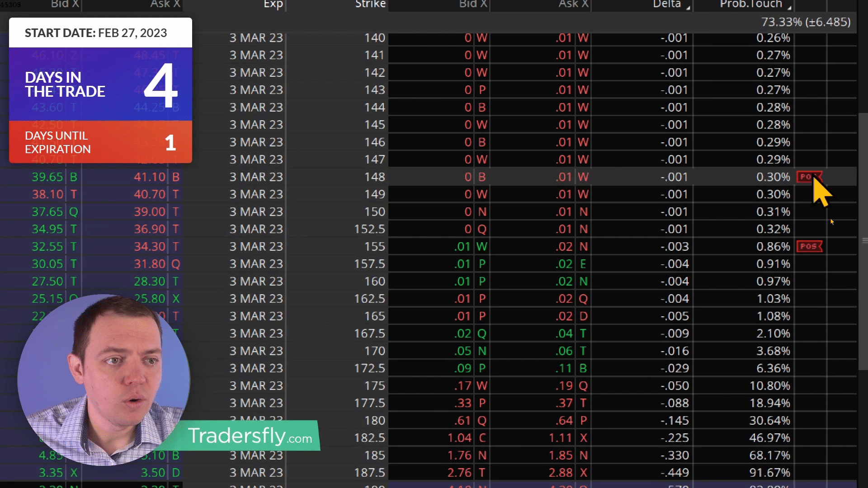Click call bid 37.65 Q
This screenshot has width=868, height=488.
54,212
